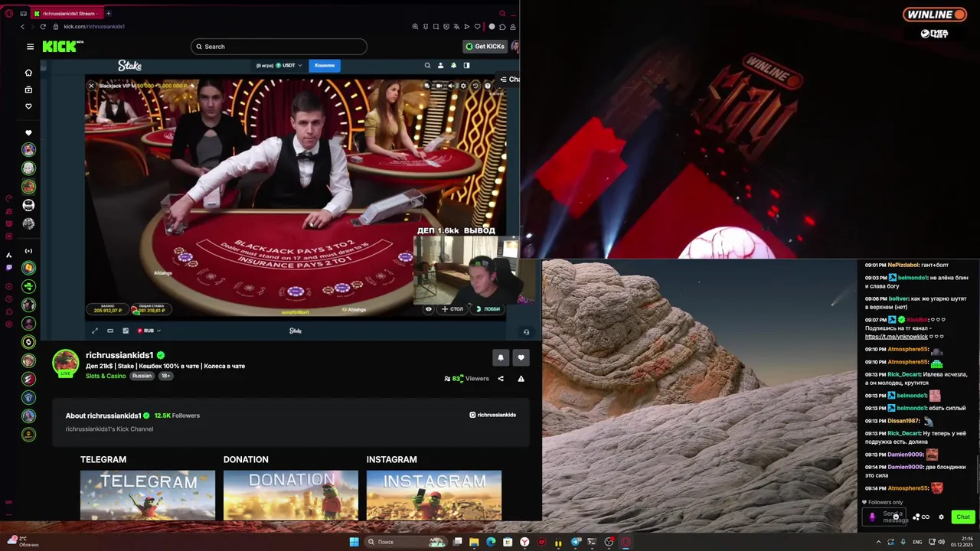Open the Slots & Casino category
The height and width of the screenshot is (551, 980).
click(x=106, y=376)
